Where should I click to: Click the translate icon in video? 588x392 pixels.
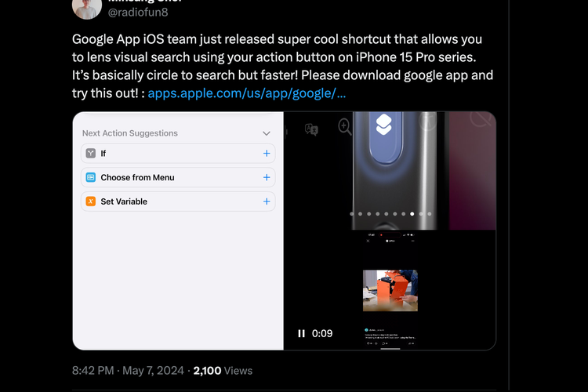[311, 129]
